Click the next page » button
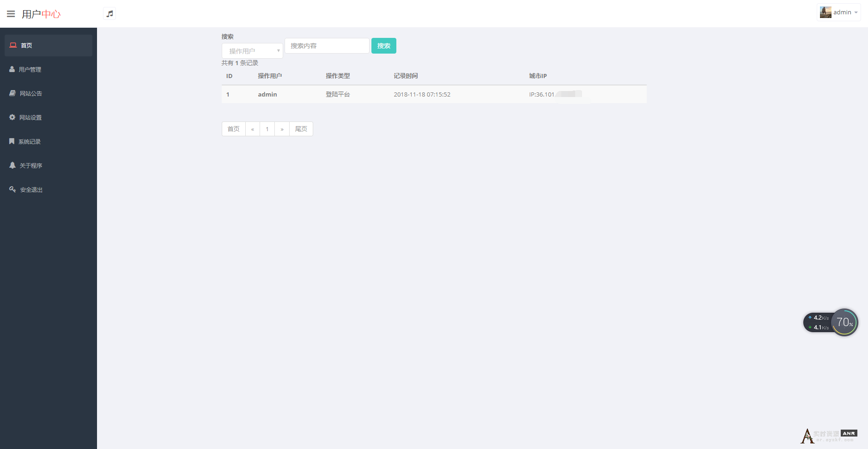This screenshot has width=868, height=449. point(282,129)
